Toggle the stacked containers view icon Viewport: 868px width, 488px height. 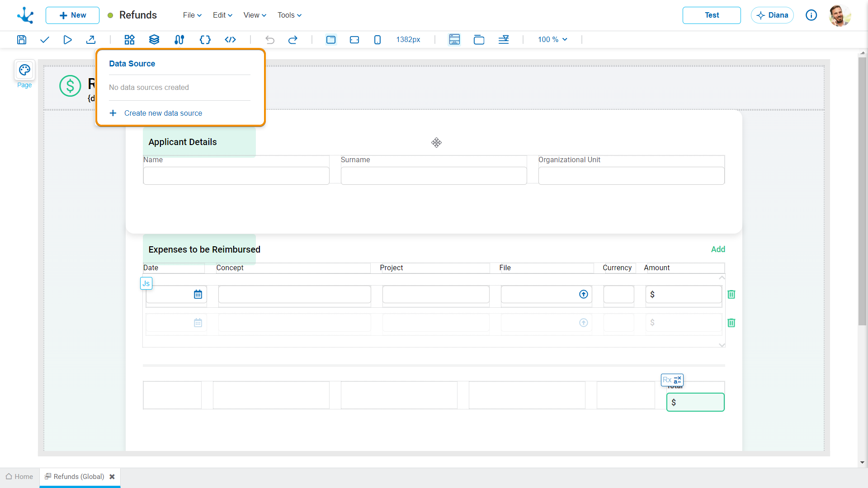click(x=479, y=40)
